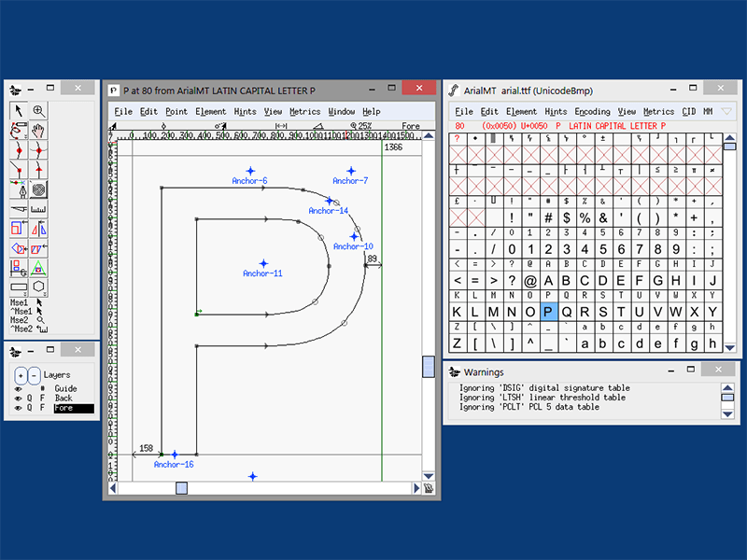Expand the freehand tool variant arrow
Viewport: 747px width, 560px height.
[23, 135]
